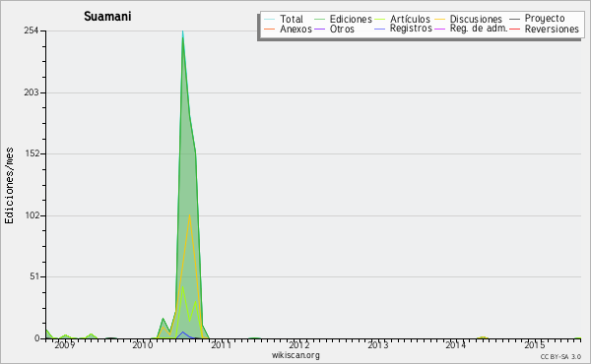
Task: Click the Registros legend label
Action: [411, 29]
